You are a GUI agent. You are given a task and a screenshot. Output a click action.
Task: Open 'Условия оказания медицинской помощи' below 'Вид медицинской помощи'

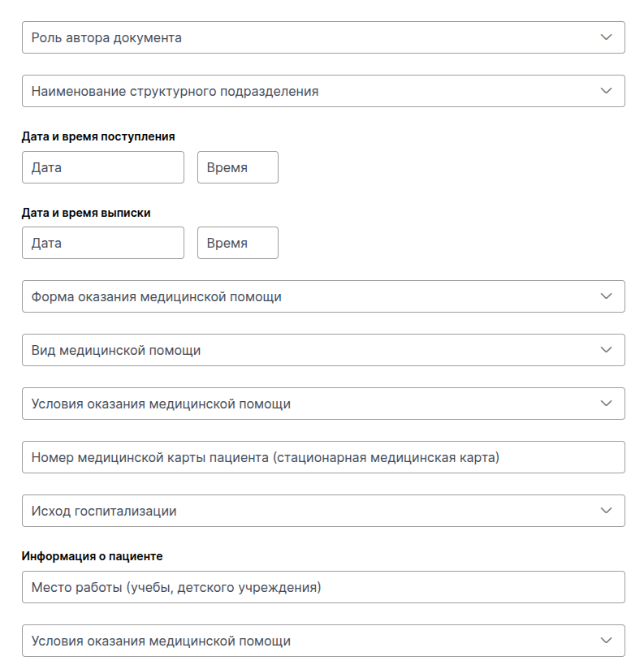click(323, 404)
